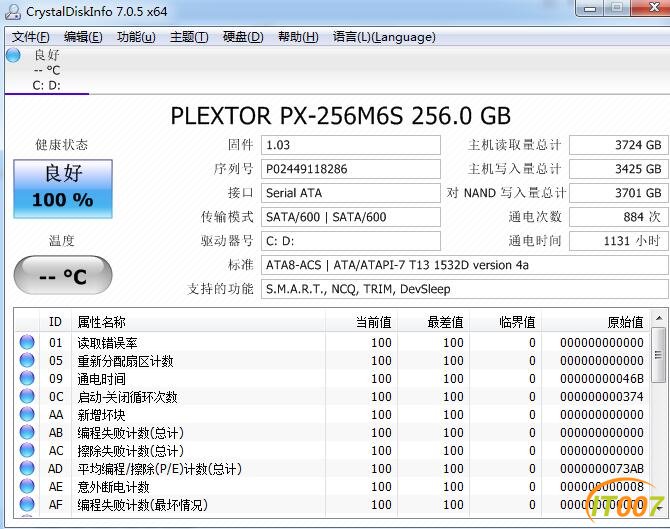Screen dimensions: 670x529
Task: Click the 最差值 column header
Action: click(x=433, y=322)
